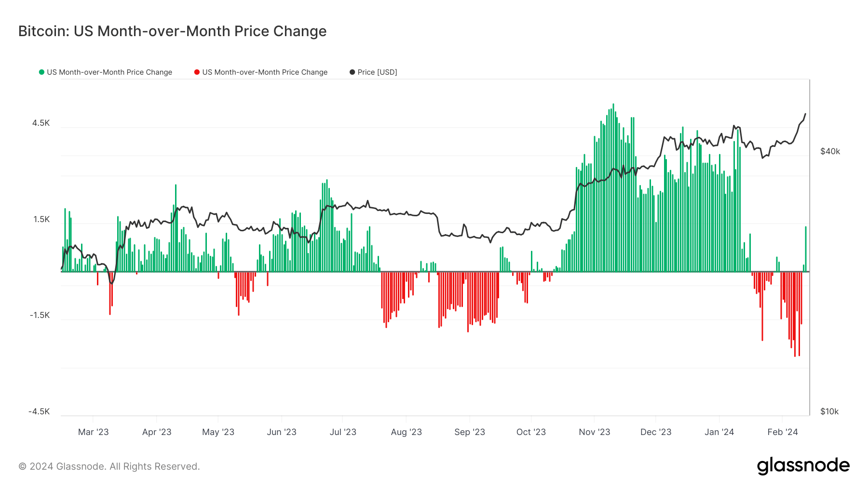The image size is (868, 488).
Task: Click the 4.5K left axis label
Action: pos(41,123)
